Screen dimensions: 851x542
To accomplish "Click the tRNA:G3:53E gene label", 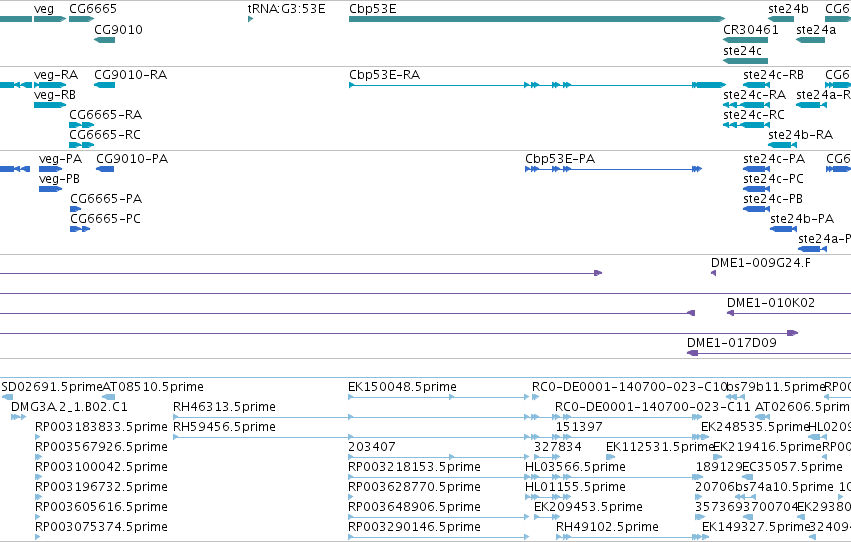I will (x=287, y=9).
